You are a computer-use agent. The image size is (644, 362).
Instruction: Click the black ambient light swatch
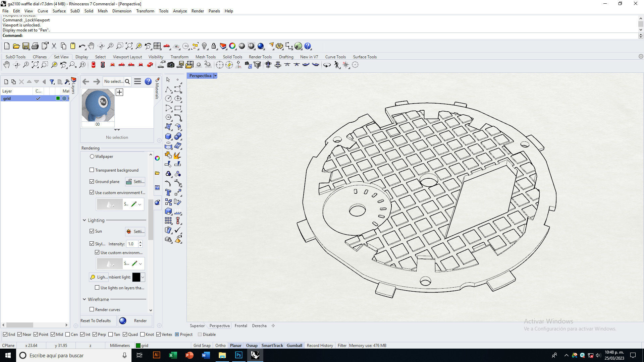(136, 277)
